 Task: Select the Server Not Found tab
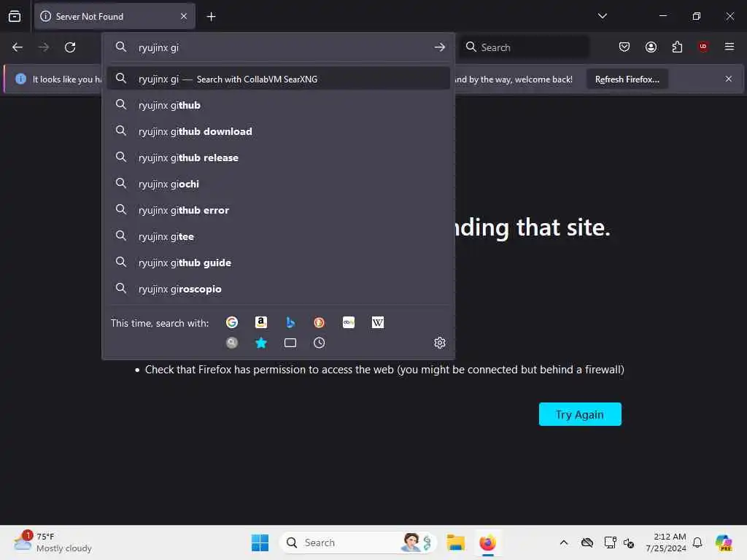[x=115, y=16]
